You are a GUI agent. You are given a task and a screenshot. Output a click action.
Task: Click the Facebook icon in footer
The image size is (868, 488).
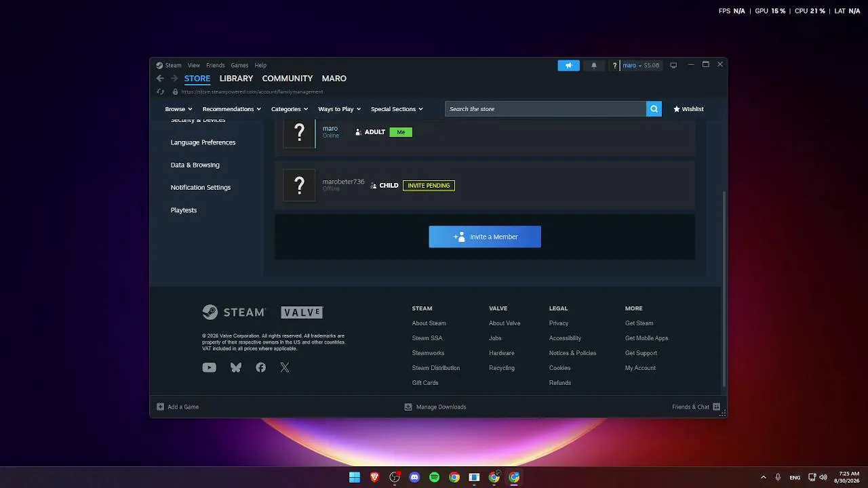pyautogui.click(x=260, y=367)
